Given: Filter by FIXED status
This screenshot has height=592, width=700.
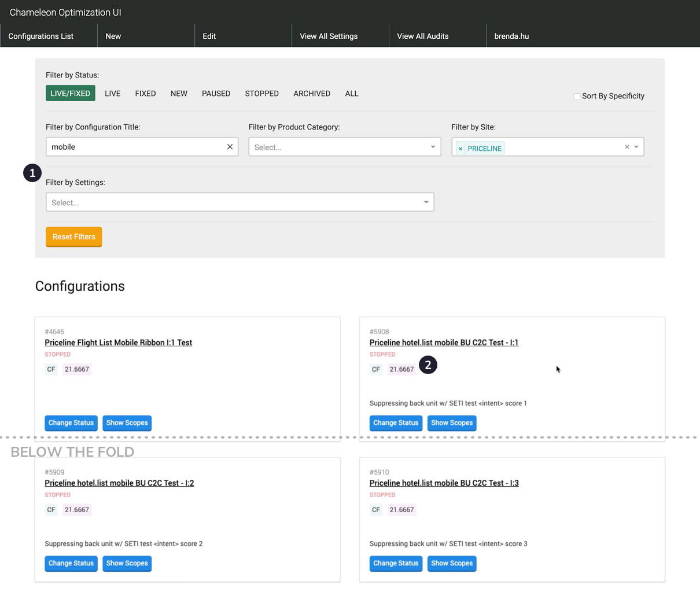Looking at the screenshot, I should pyautogui.click(x=145, y=93).
